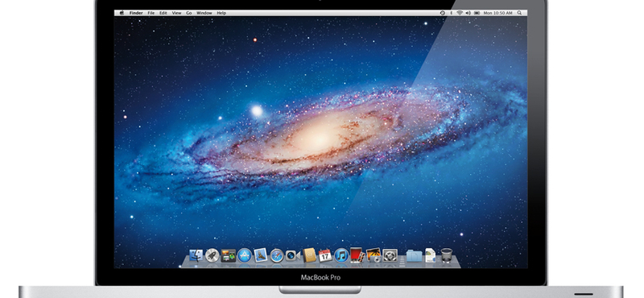Open the Help menu

[221, 13]
